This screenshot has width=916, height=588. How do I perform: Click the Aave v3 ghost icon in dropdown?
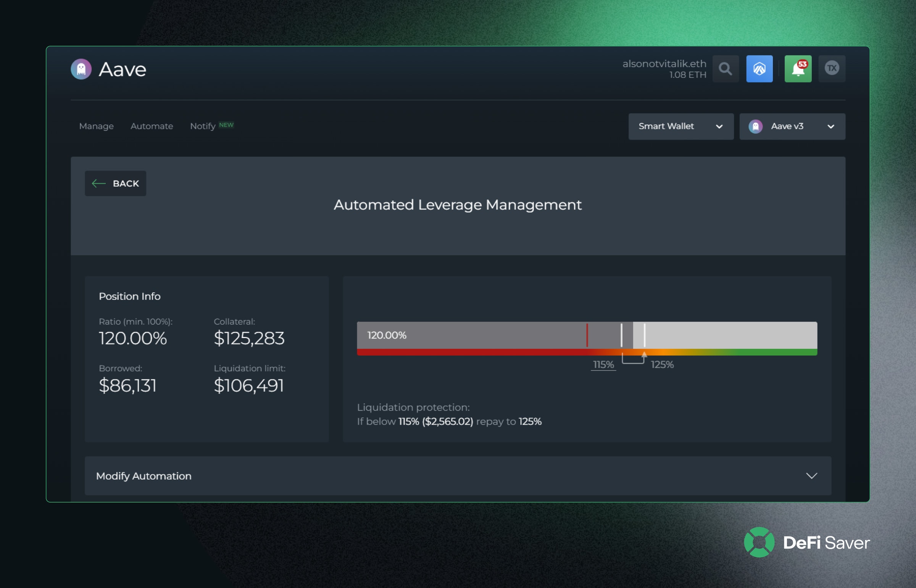click(x=756, y=126)
